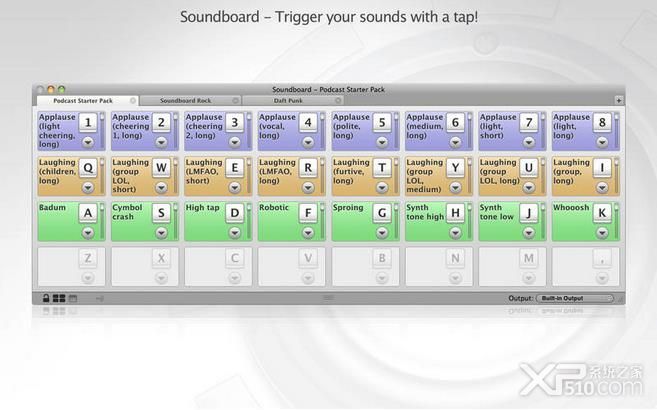Tap the key 5 trigger button
Screen dimensions: 657x410
coord(382,123)
